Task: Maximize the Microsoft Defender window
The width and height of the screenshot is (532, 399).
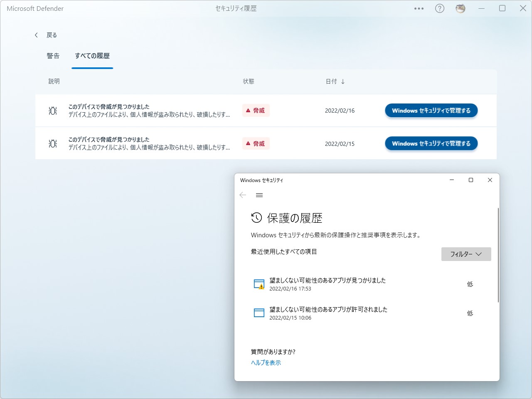Action: click(x=502, y=8)
